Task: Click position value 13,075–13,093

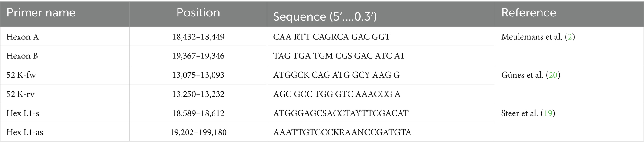Action: pos(198,75)
